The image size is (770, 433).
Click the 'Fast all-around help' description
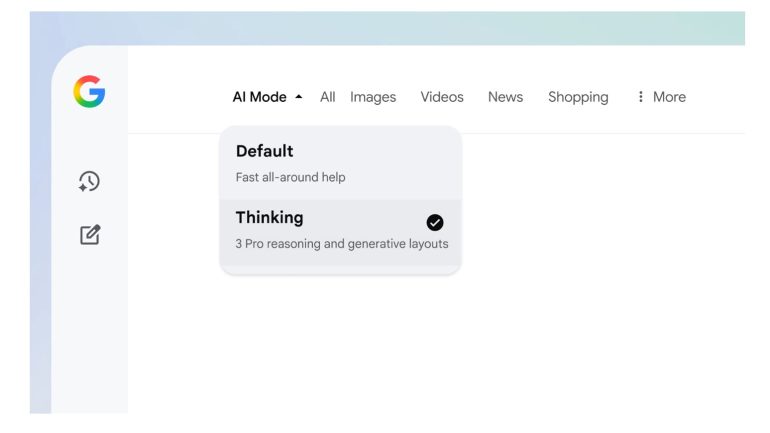(290, 177)
